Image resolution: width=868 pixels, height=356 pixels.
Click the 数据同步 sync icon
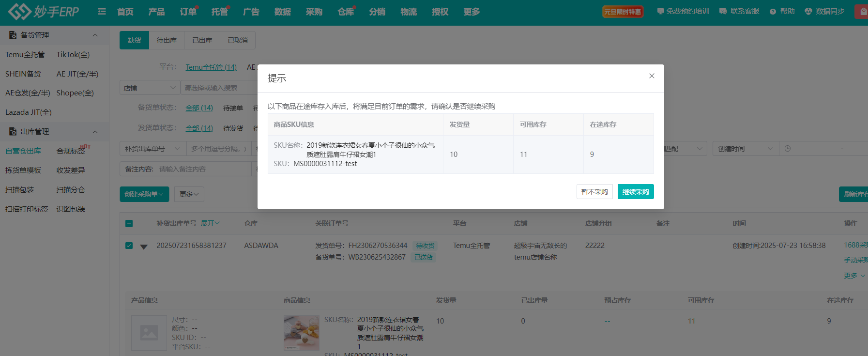tap(808, 12)
